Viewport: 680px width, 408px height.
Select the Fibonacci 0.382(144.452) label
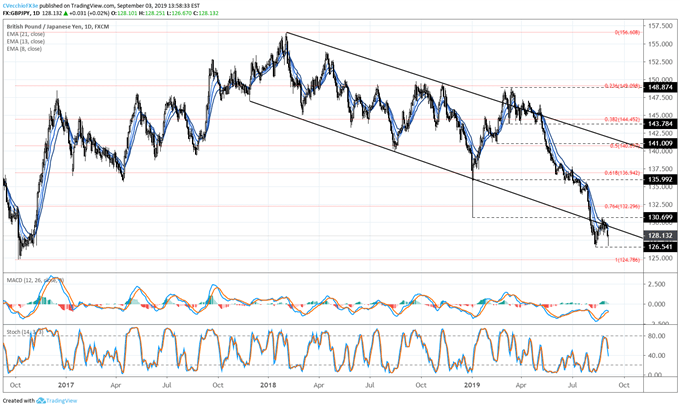point(622,119)
